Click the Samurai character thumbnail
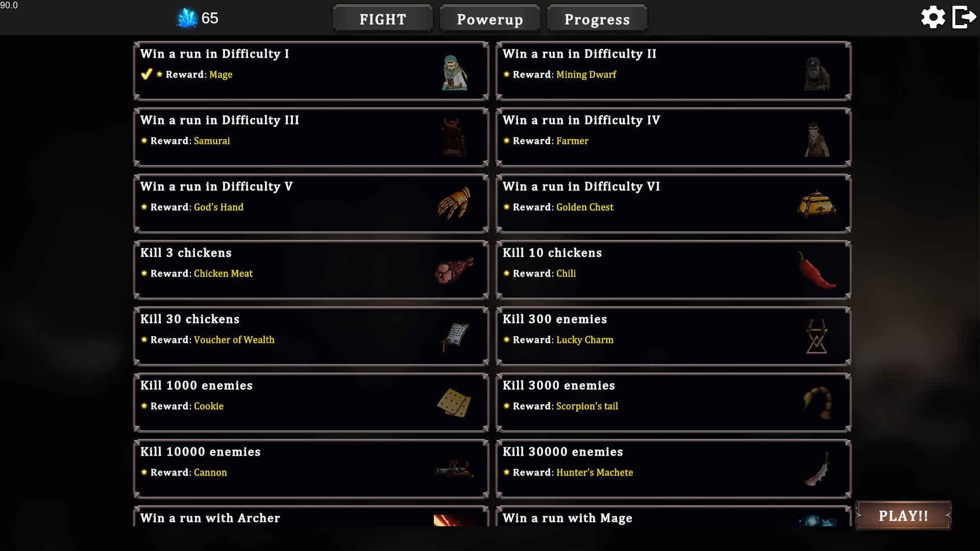 click(454, 137)
